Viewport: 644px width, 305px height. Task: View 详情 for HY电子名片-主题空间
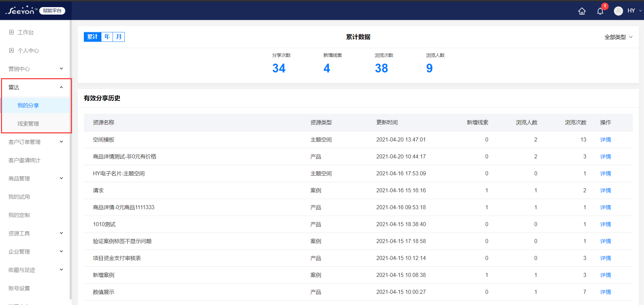point(605,173)
